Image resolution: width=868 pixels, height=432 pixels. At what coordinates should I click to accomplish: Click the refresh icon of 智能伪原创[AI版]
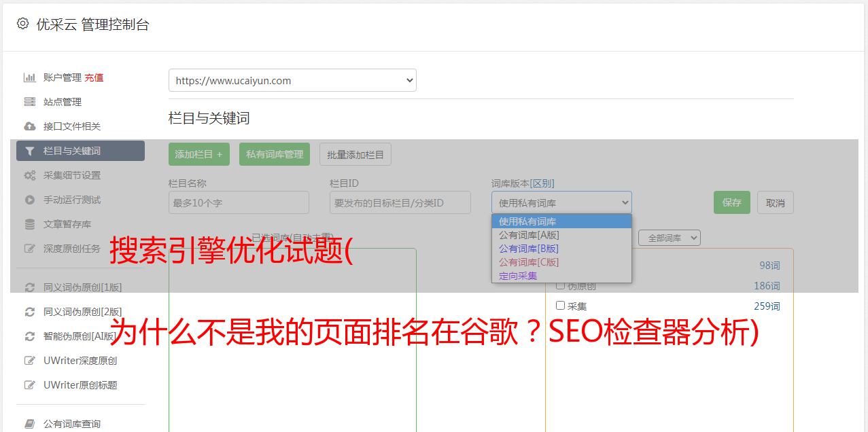coord(30,336)
